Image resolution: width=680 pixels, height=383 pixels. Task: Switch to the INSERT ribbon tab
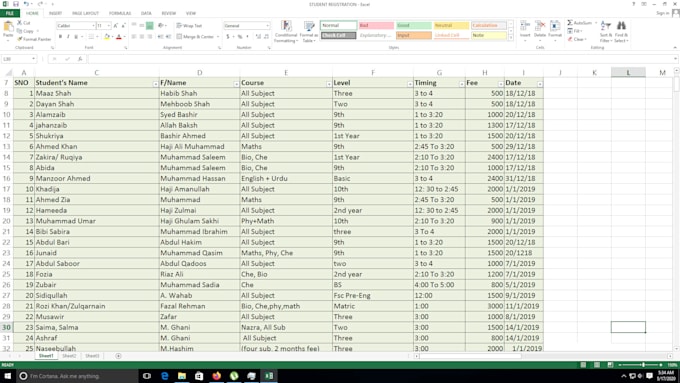point(55,13)
